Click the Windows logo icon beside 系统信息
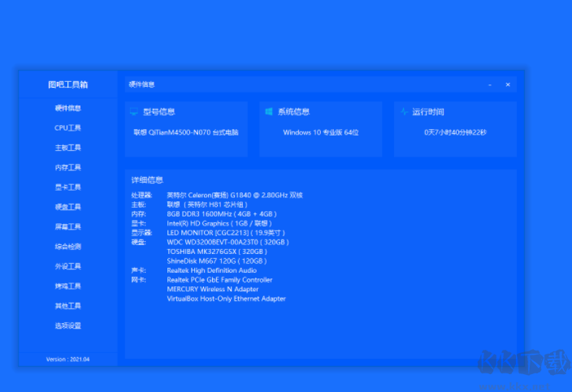572x392 pixels. pyautogui.click(x=268, y=112)
